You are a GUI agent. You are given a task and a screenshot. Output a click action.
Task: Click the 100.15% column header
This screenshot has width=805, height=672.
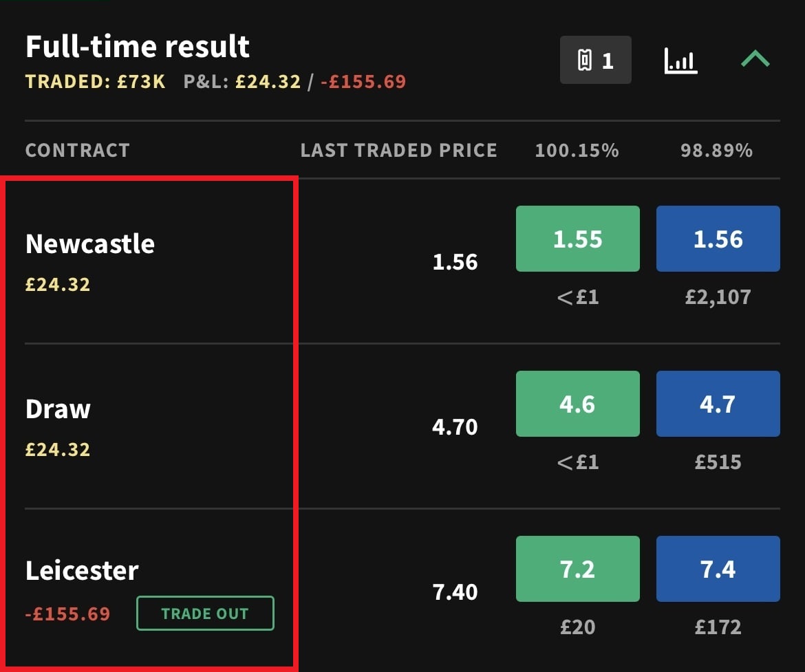[x=577, y=151]
